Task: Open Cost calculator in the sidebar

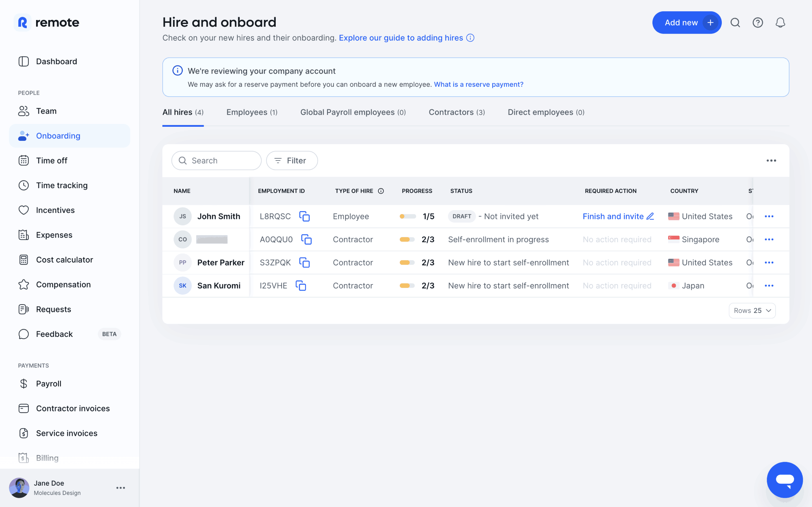Action: (64, 260)
